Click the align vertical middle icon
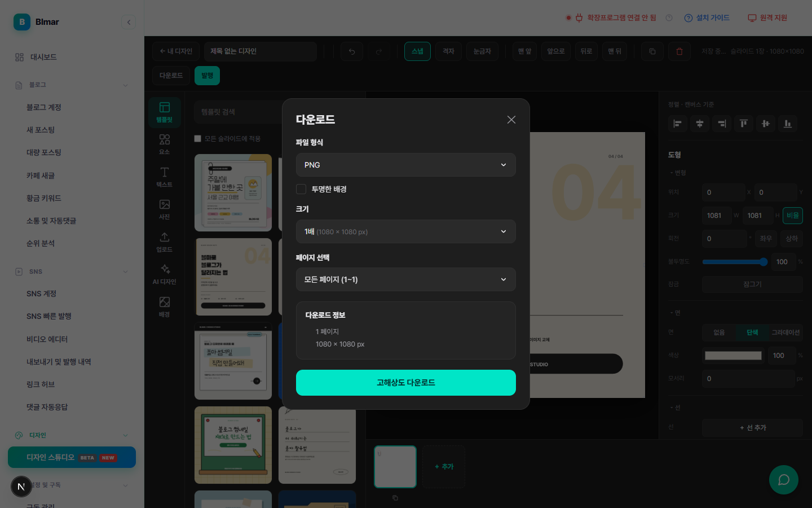812x508 pixels. 766,124
